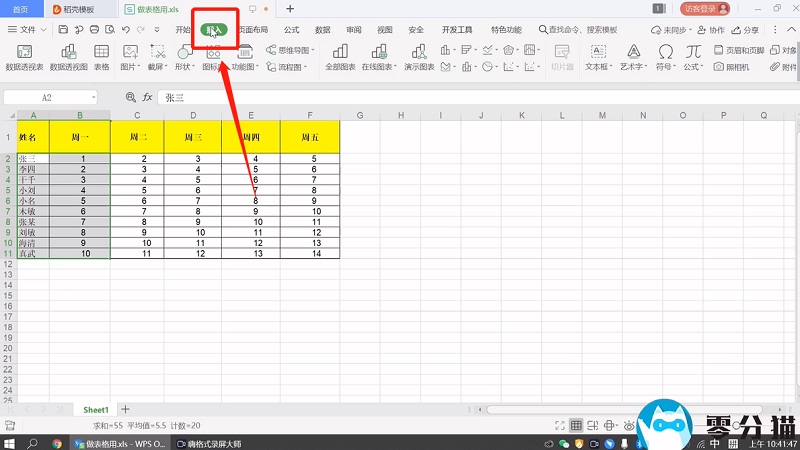This screenshot has width=800, height=450.
Task: Switch to normal grid view in status bar
Action: click(577, 425)
